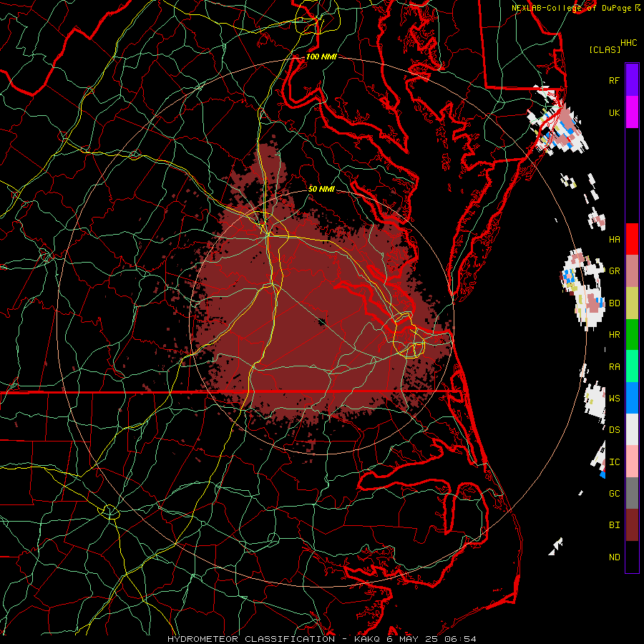Select the yellow BD legend swatch
The width and height of the screenshot is (644, 644).
coord(632,303)
